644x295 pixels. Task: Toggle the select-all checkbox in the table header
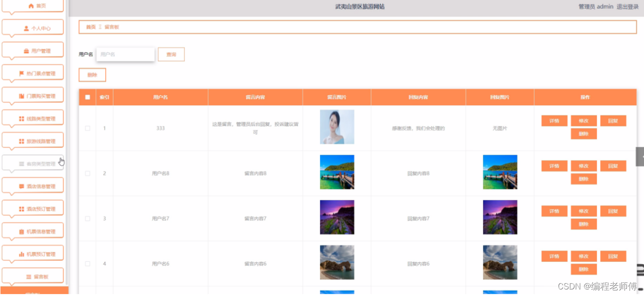click(88, 97)
